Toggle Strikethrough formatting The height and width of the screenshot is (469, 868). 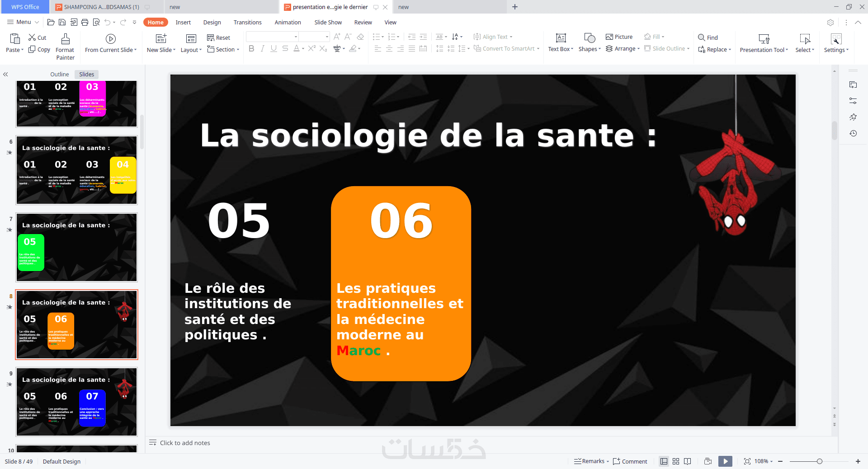click(285, 48)
